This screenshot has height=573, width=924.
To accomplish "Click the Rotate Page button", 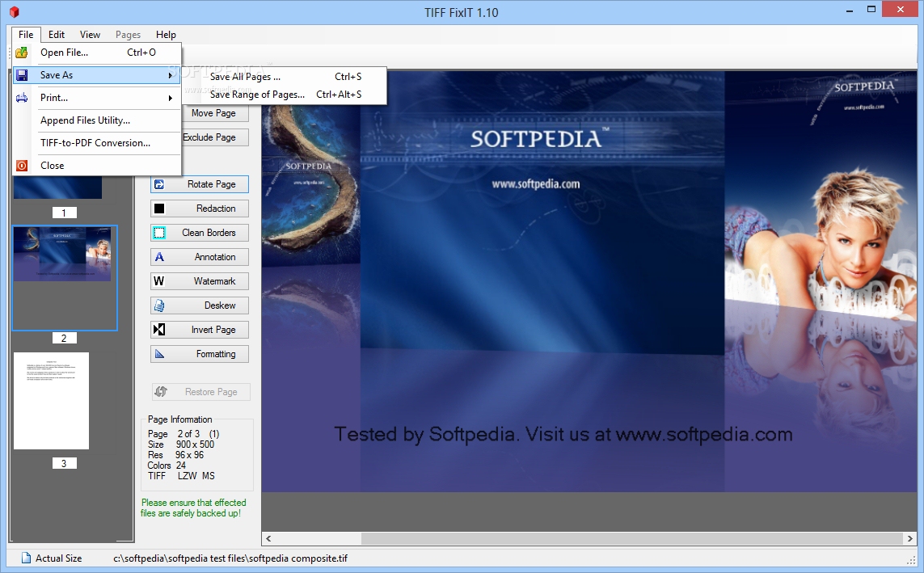I will pos(199,184).
